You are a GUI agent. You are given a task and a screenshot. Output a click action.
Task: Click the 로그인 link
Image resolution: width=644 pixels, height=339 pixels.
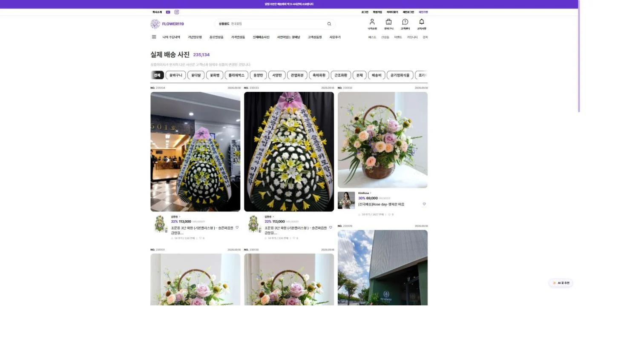pos(365,12)
